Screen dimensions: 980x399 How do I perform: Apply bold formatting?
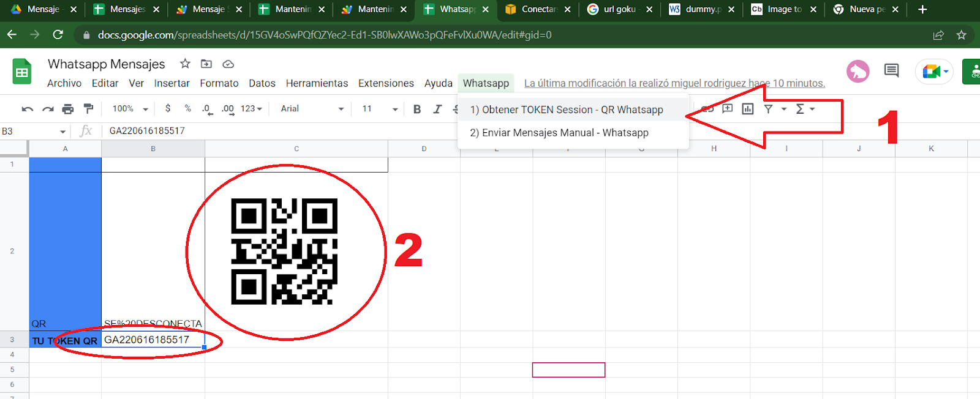[x=417, y=109]
